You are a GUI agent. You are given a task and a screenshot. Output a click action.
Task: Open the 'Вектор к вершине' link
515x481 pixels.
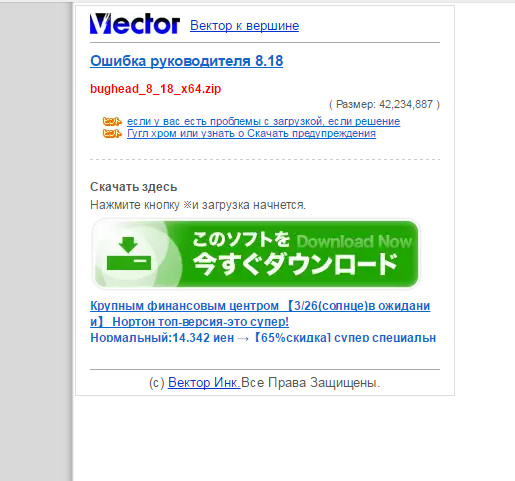(x=244, y=26)
